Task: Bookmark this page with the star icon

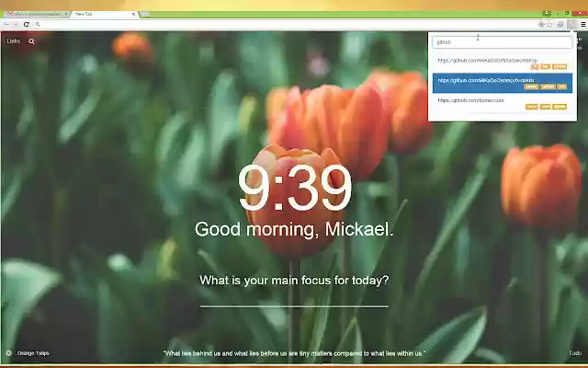Action: point(549,25)
